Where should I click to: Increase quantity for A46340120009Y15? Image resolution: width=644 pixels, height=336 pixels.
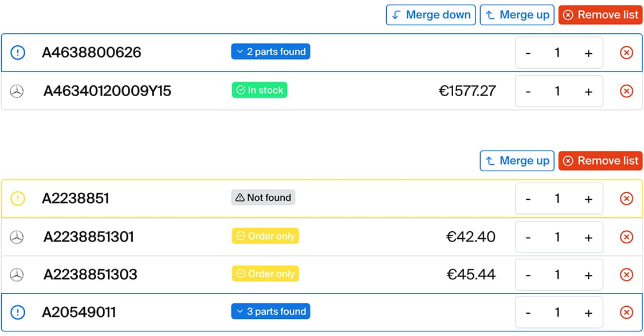click(588, 92)
